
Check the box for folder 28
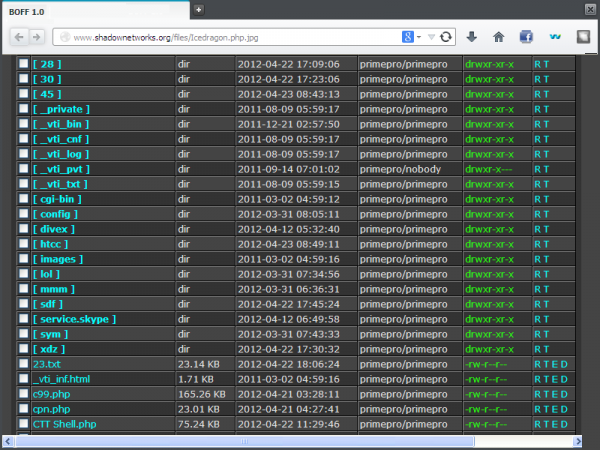pos(24,64)
